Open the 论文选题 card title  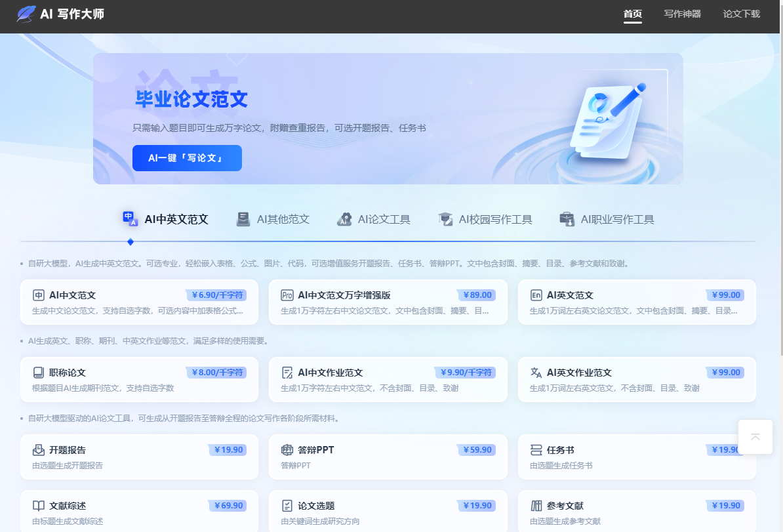tap(316, 506)
